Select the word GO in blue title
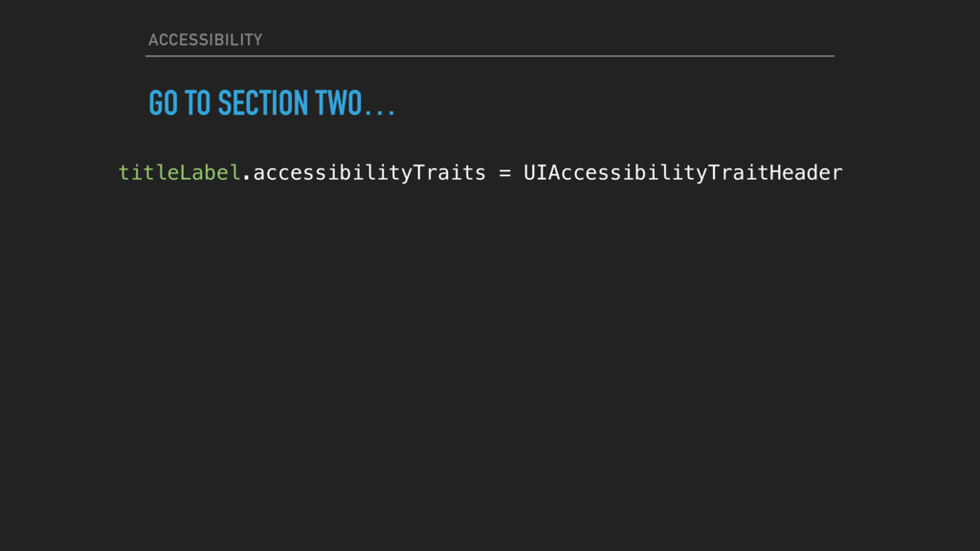The height and width of the screenshot is (551, 980). click(163, 103)
